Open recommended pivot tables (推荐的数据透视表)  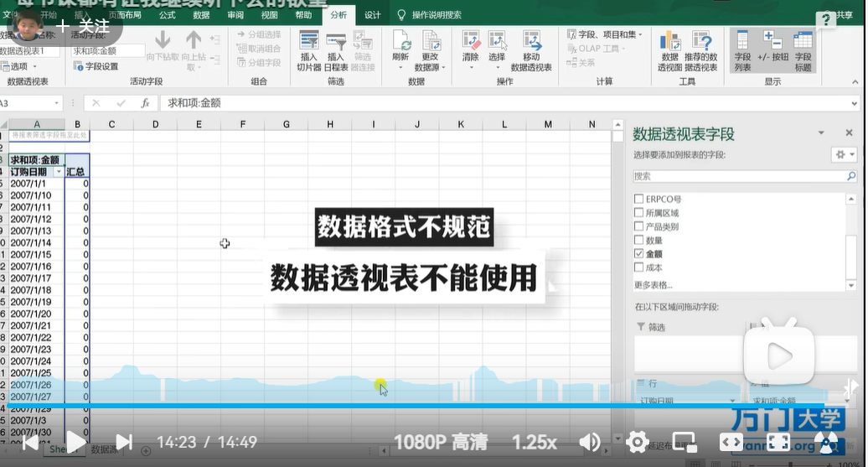coord(700,51)
